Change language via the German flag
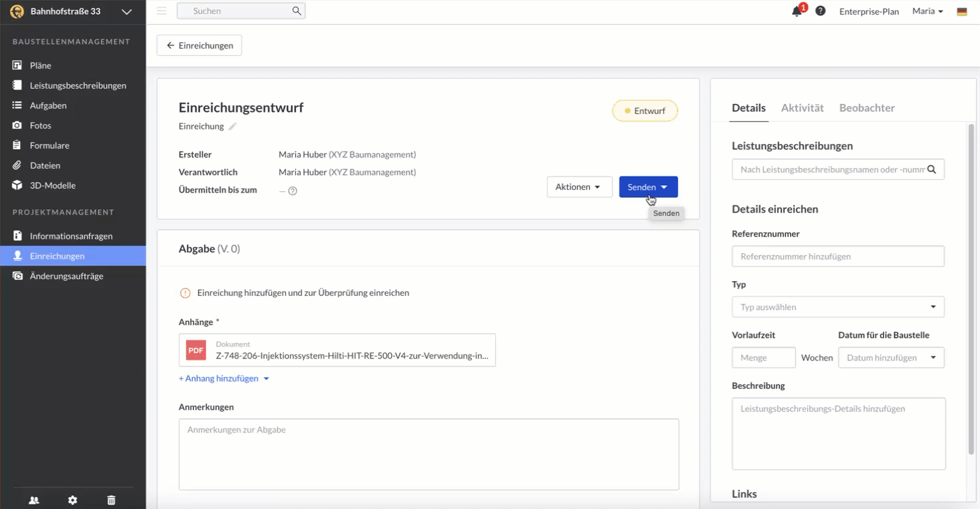Image resolution: width=980 pixels, height=509 pixels. [962, 11]
